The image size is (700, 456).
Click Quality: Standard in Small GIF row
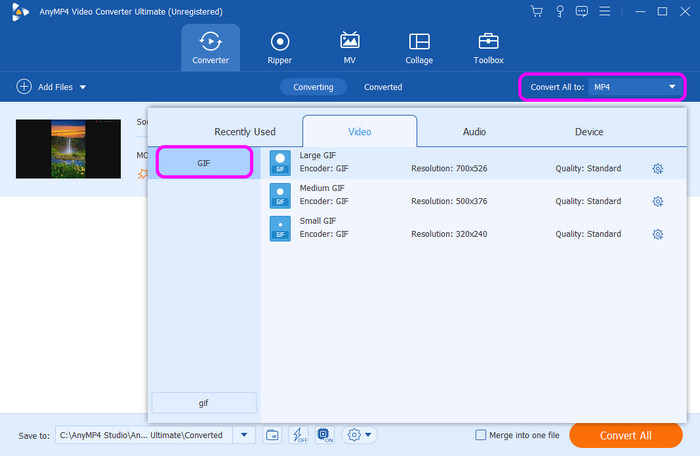588,234
